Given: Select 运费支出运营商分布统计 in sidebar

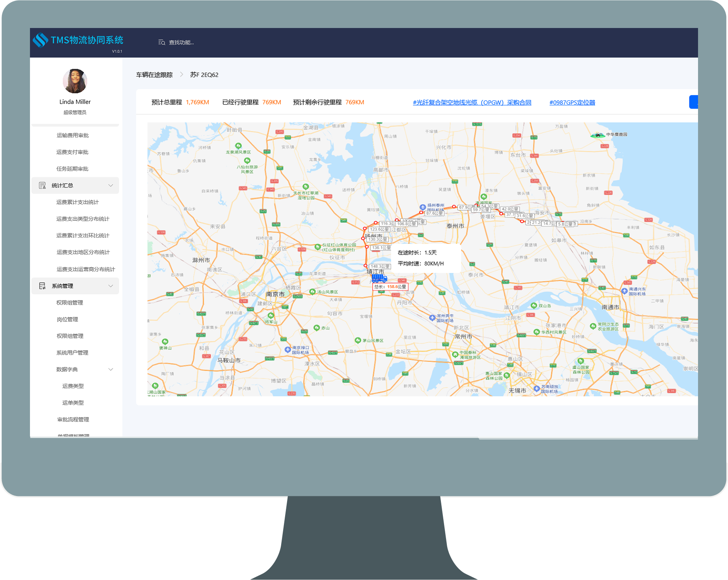Looking at the screenshot, I should [x=86, y=269].
